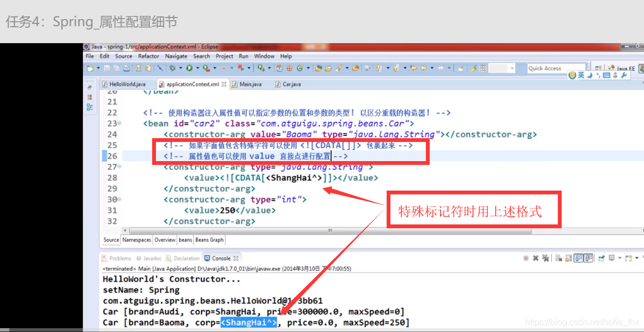The image size is (644, 332).
Task: Click the IME logo U icon
Action: tap(572, 75)
